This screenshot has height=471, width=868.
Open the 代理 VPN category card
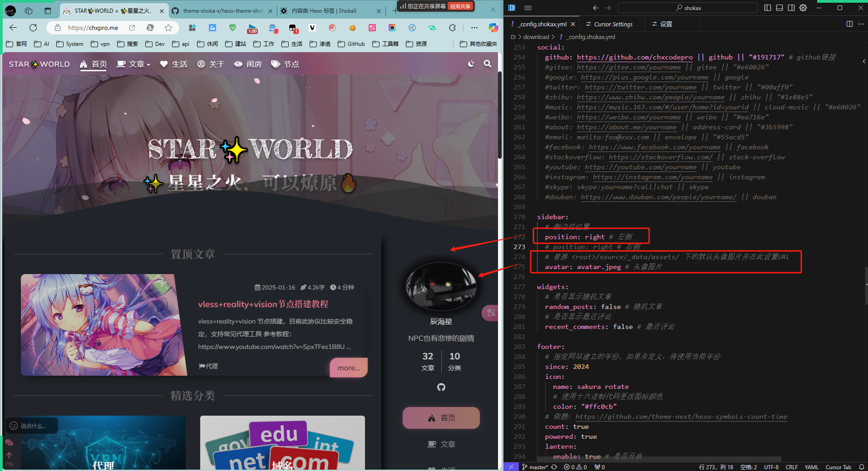(x=103, y=443)
